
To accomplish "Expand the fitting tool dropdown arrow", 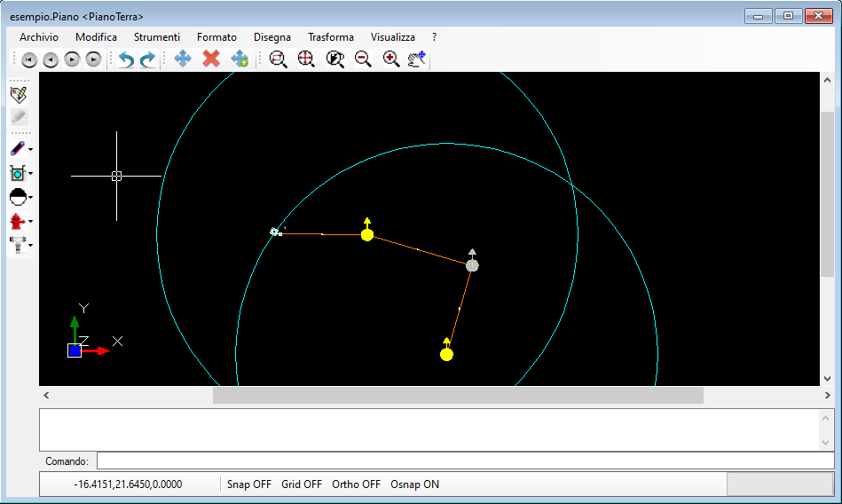I will [x=30, y=245].
